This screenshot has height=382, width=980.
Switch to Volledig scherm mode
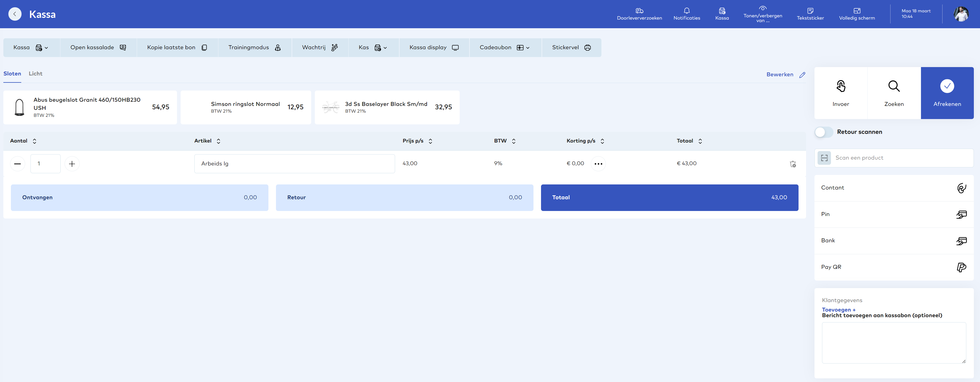(857, 14)
